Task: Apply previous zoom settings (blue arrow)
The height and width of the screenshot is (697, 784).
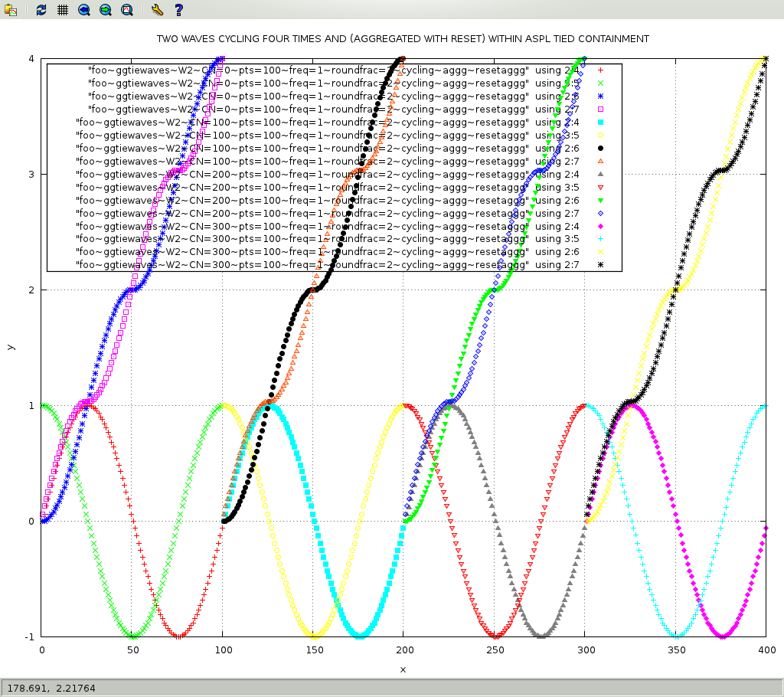Action: [83, 10]
